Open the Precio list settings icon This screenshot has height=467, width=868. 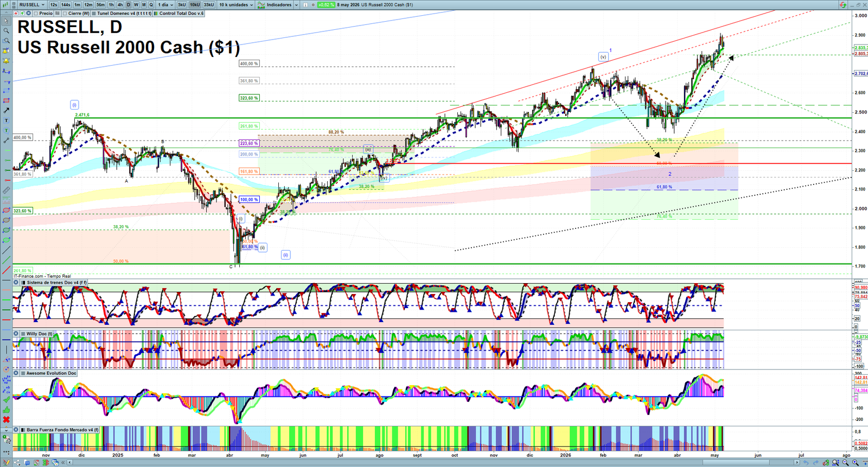coord(58,13)
